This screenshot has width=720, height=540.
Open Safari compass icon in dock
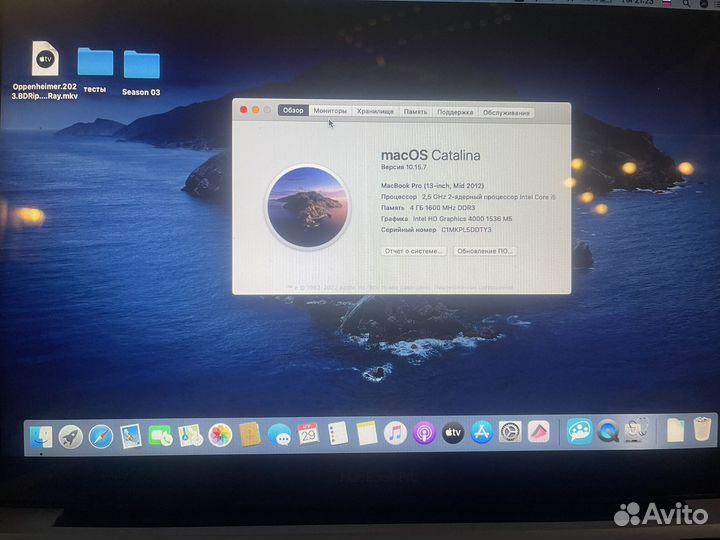pyautogui.click(x=101, y=436)
